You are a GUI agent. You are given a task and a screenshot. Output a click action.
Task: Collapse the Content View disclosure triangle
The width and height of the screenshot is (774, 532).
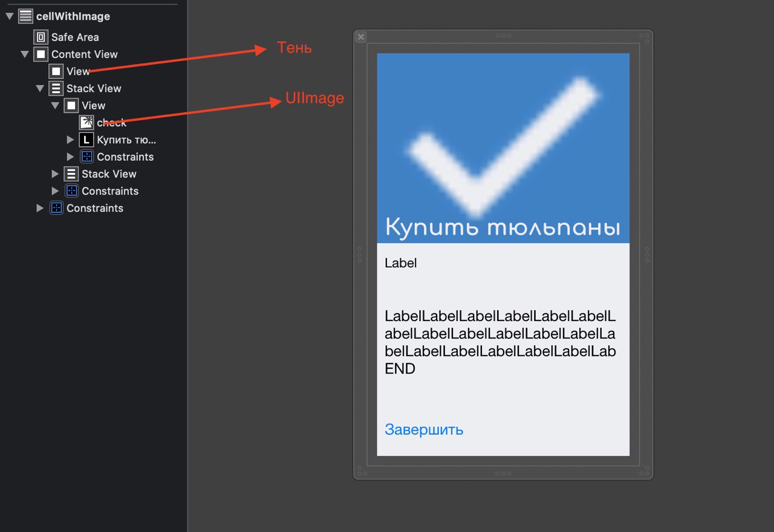click(25, 54)
